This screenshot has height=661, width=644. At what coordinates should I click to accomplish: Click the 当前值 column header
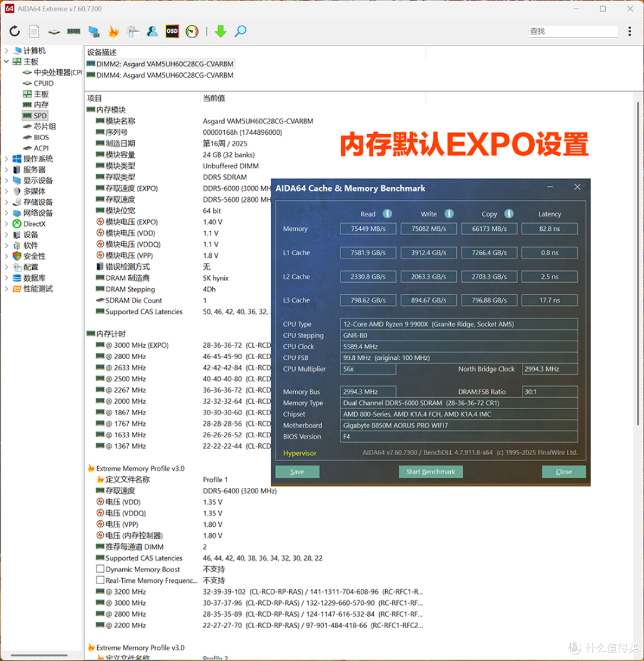(214, 98)
